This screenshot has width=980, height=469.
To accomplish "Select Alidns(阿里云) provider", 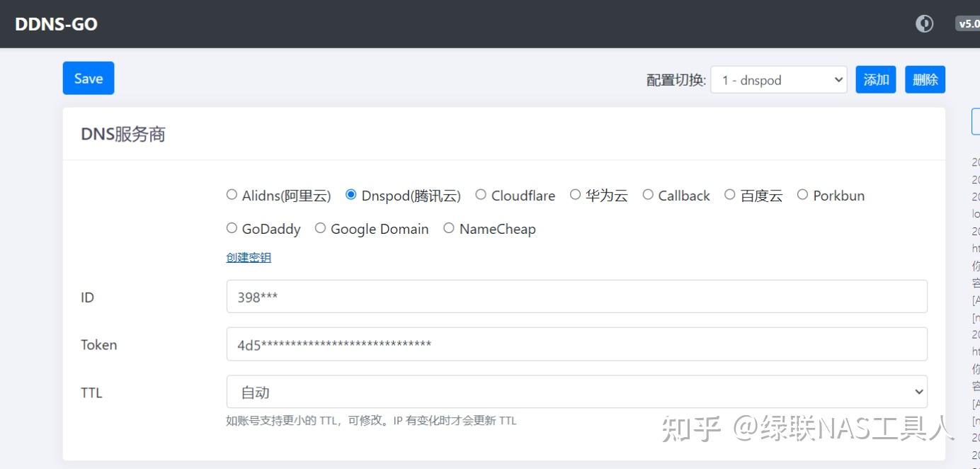I will 232,195.
